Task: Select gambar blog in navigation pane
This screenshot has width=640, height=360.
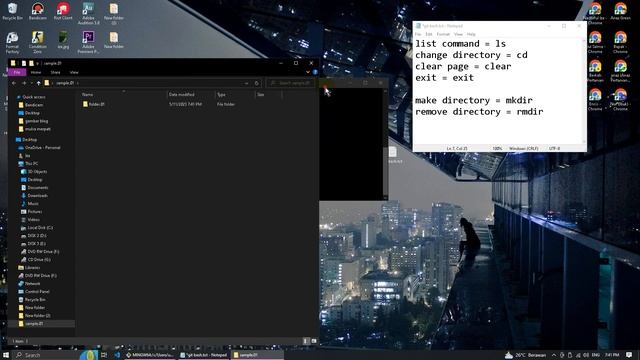Action: (36, 121)
